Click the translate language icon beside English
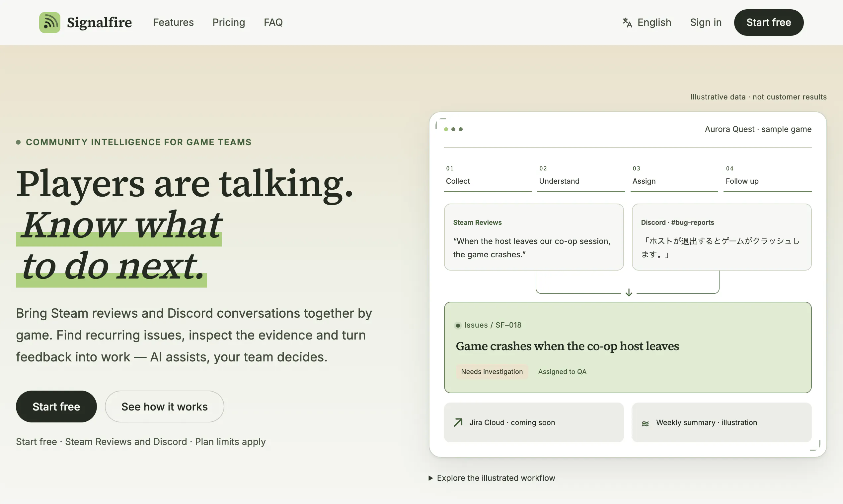This screenshot has height=504, width=843. pyautogui.click(x=627, y=23)
